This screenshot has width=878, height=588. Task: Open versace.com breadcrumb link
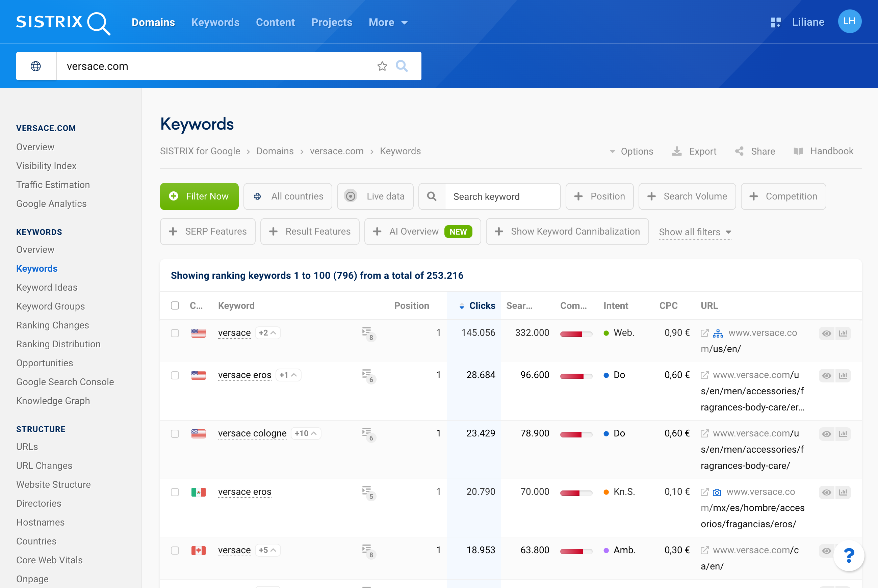[336, 151]
